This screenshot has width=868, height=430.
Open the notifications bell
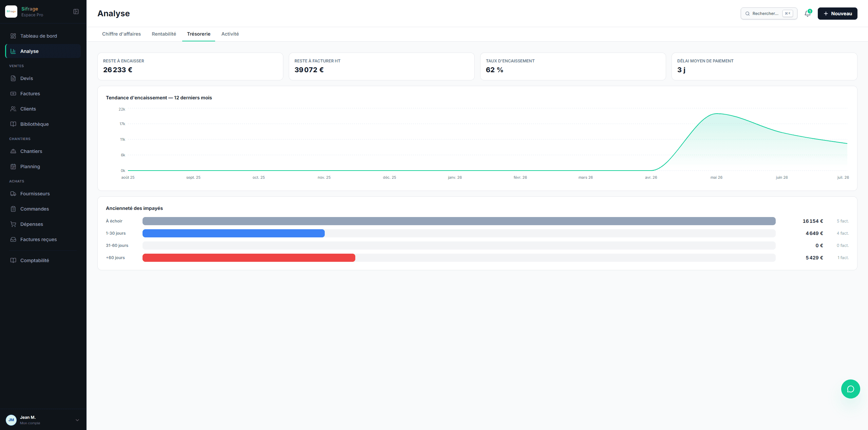(x=808, y=14)
